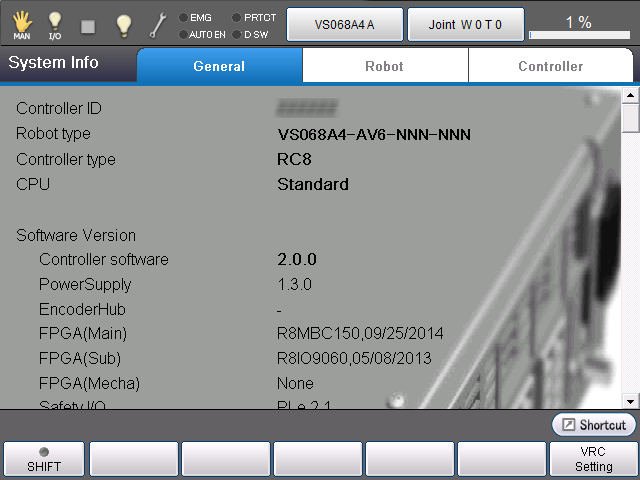
Task: Open the Controller tab
Action: 550,66
